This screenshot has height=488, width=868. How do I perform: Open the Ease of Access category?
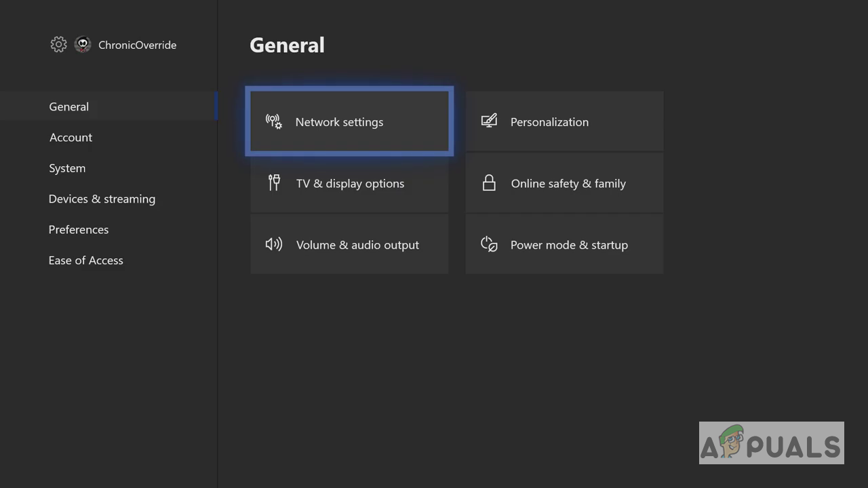(86, 260)
